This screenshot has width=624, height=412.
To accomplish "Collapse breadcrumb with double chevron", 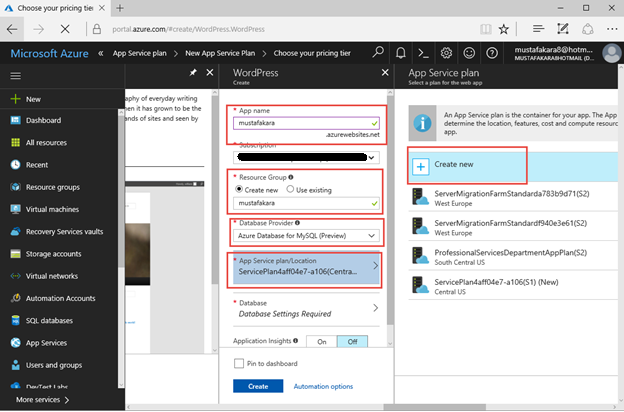I will (x=101, y=53).
